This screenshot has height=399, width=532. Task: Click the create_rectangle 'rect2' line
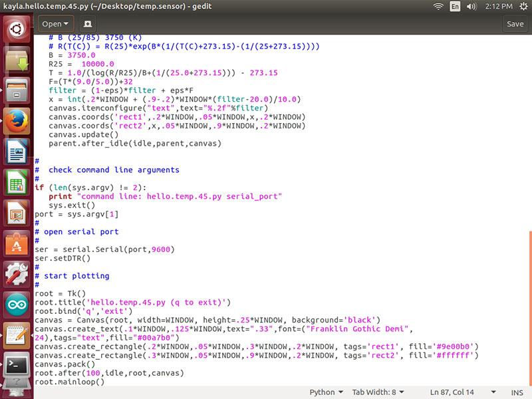pyautogui.click(x=257, y=355)
